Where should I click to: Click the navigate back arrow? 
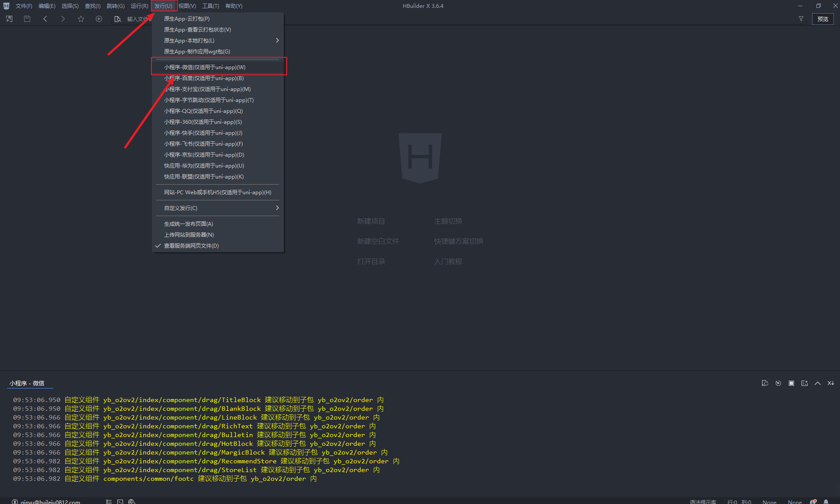point(45,19)
